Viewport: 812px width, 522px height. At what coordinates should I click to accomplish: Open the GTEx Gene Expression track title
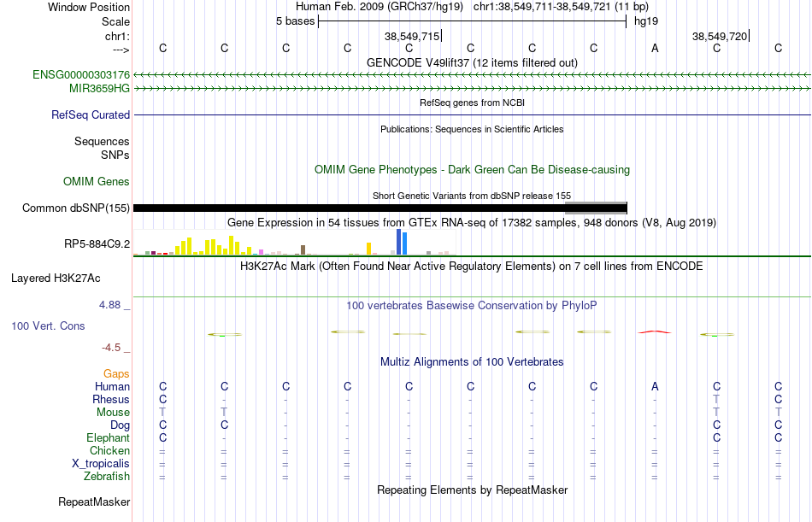point(472,223)
